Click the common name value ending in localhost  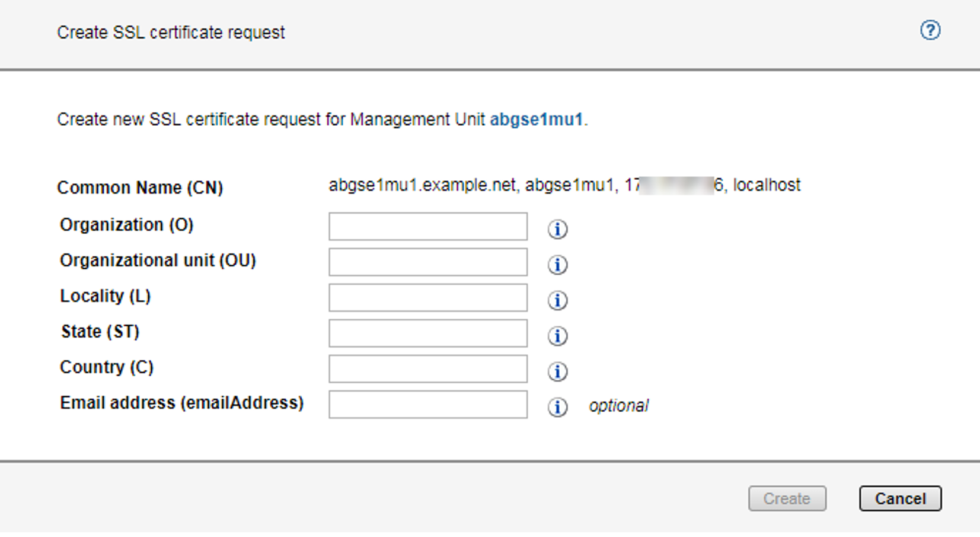(564, 185)
